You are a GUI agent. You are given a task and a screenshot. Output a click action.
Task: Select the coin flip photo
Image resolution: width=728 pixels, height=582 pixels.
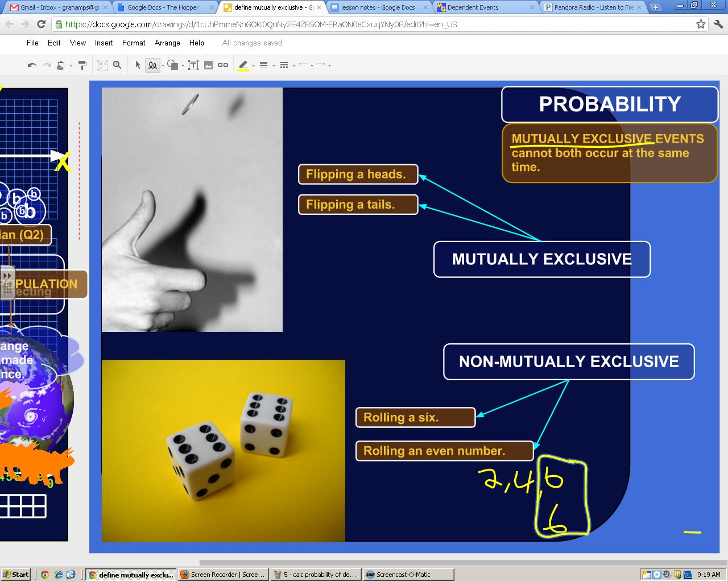(x=192, y=210)
